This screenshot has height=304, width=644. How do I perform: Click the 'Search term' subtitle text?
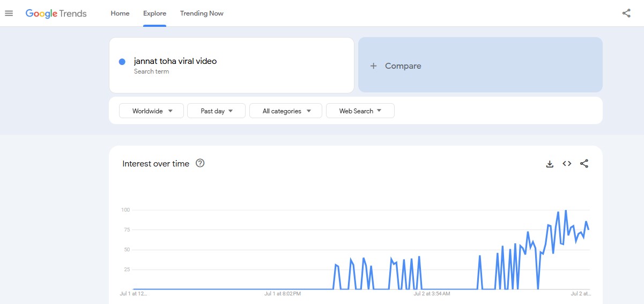(x=151, y=71)
